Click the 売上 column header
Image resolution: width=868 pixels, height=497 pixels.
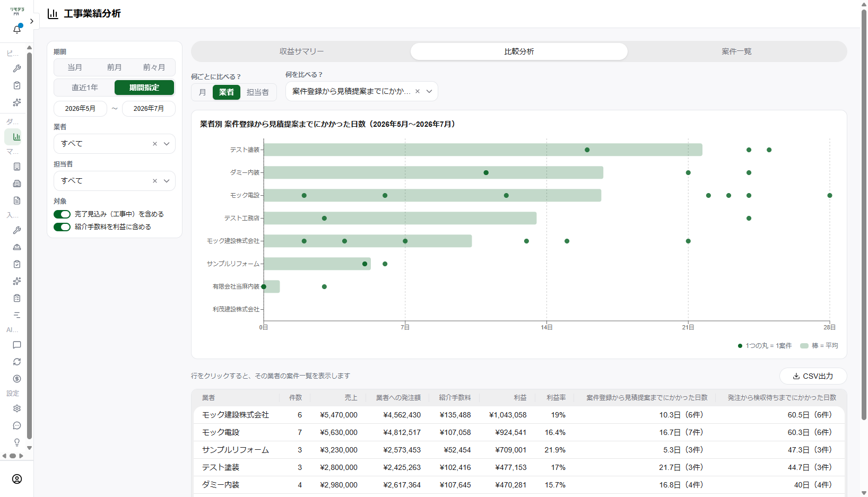[x=351, y=397]
